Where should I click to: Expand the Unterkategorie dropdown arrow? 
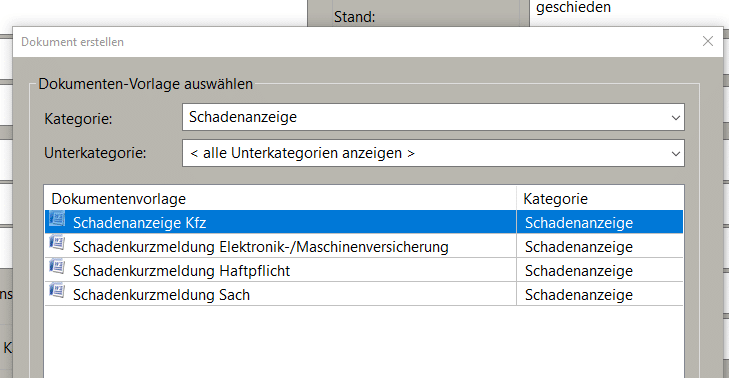tap(676, 153)
